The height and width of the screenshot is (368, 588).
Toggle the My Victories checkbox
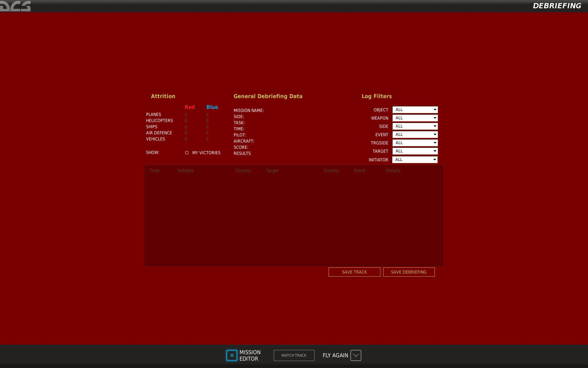(x=187, y=153)
